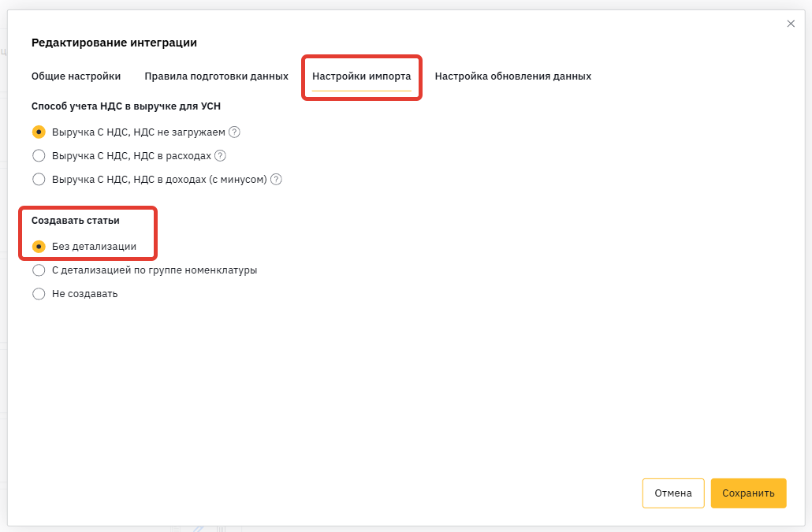Go to the 'Настройки импорта' tab
Viewport: 812px width, 532px height.
coord(362,76)
